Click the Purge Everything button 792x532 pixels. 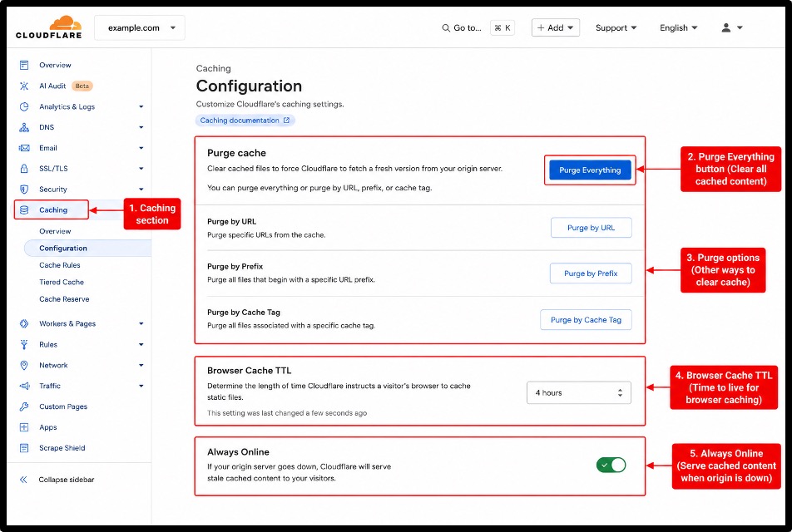tap(590, 170)
